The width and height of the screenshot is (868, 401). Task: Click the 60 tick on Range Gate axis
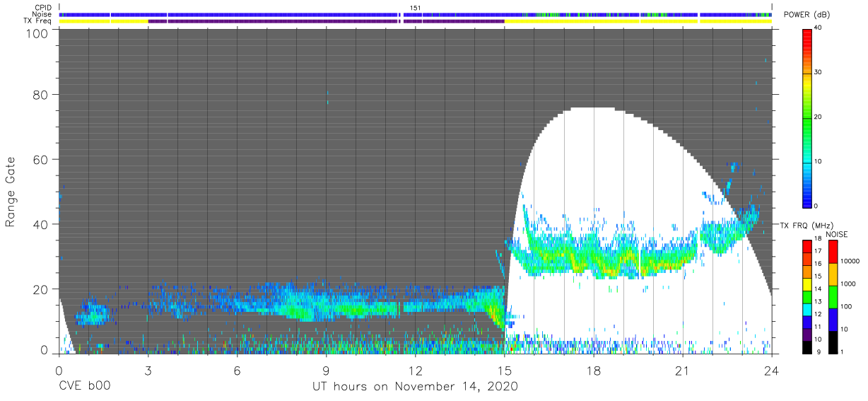[40, 159]
